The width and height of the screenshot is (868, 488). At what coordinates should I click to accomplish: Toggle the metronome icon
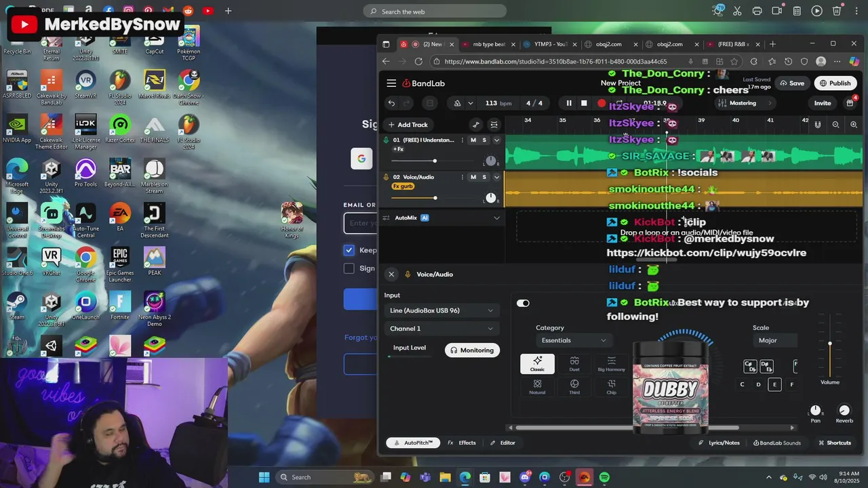457,103
